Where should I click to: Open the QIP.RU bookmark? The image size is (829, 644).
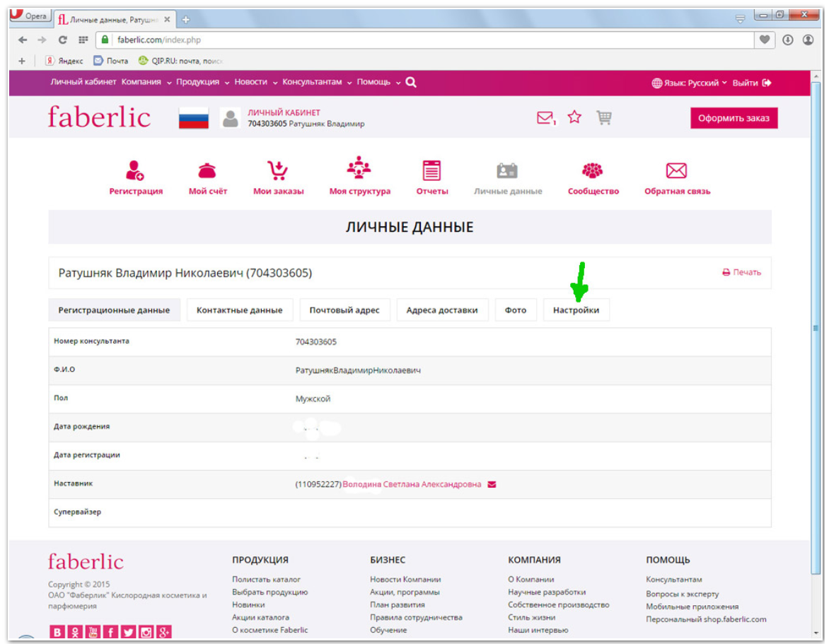(x=180, y=61)
